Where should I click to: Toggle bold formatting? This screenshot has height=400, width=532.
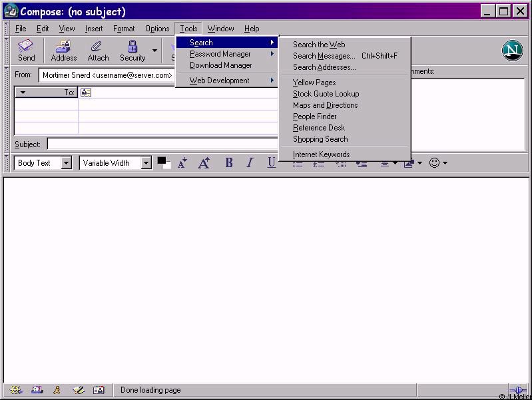tap(229, 163)
